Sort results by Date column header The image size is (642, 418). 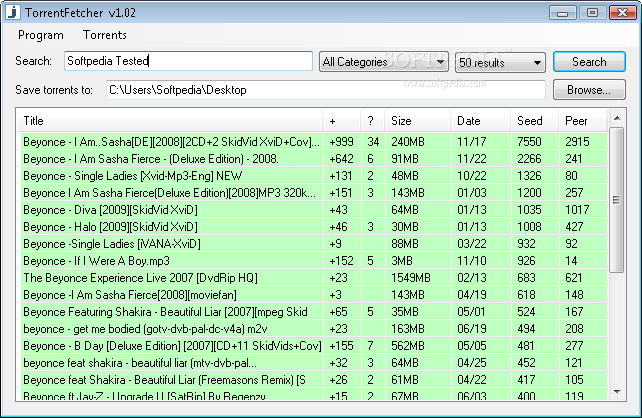(x=480, y=121)
